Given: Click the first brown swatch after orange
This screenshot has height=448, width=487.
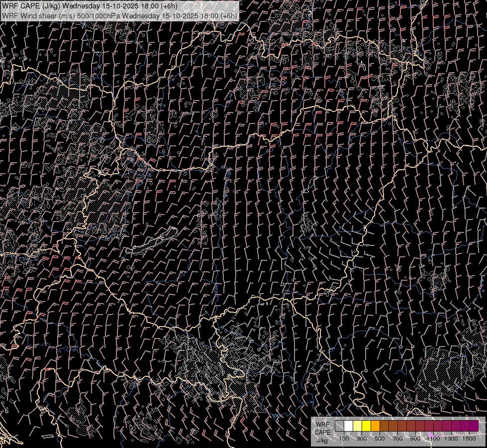Looking at the screenshot, I should click(x=384, y=426).
